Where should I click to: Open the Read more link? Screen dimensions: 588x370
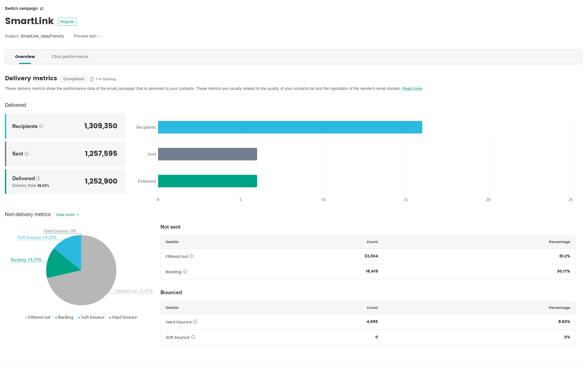tap(412, 88)
